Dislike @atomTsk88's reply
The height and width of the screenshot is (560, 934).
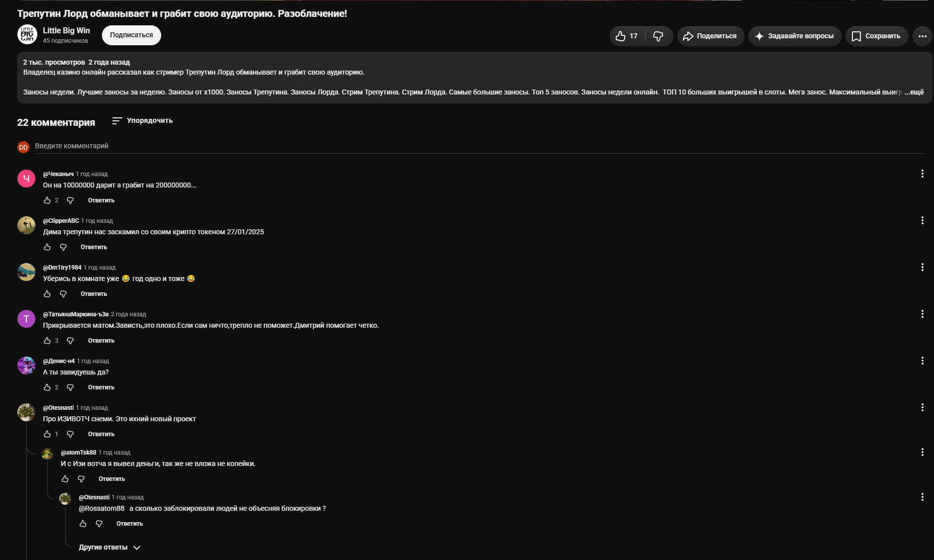coord(81,479)
